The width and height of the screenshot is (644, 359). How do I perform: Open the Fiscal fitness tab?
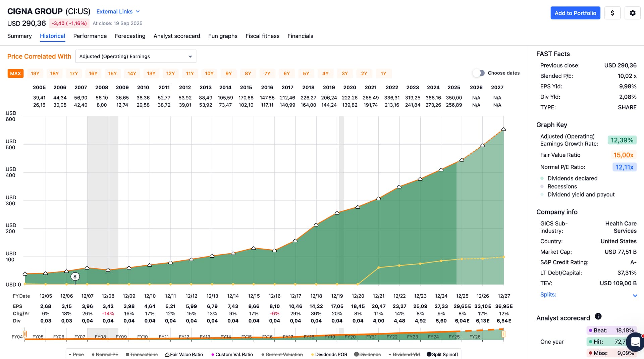[262, 36]
